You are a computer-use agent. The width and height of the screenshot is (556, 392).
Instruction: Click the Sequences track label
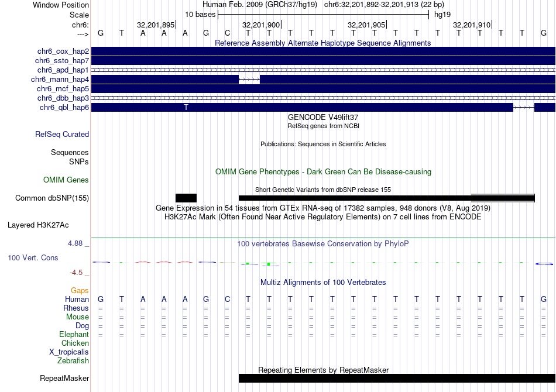[70, 152]
